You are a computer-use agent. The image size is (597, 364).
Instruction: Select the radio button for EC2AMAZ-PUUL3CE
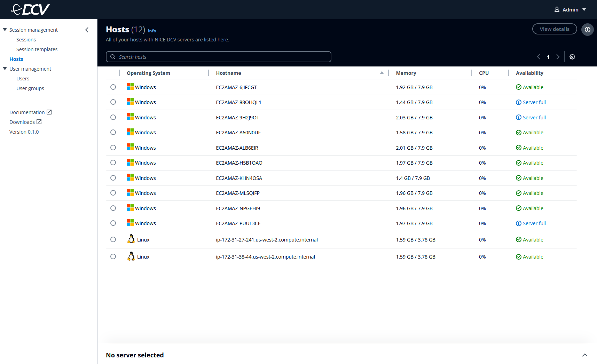(113, 223)
